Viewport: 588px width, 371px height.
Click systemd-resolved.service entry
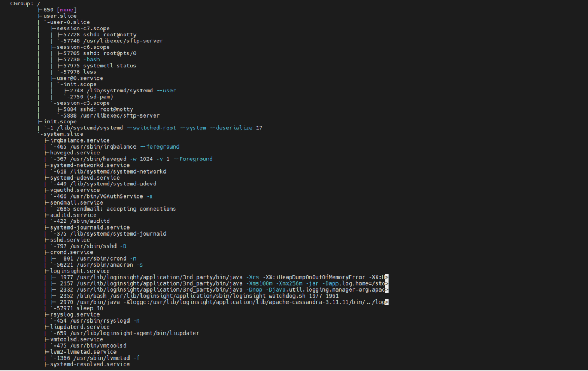90,364
